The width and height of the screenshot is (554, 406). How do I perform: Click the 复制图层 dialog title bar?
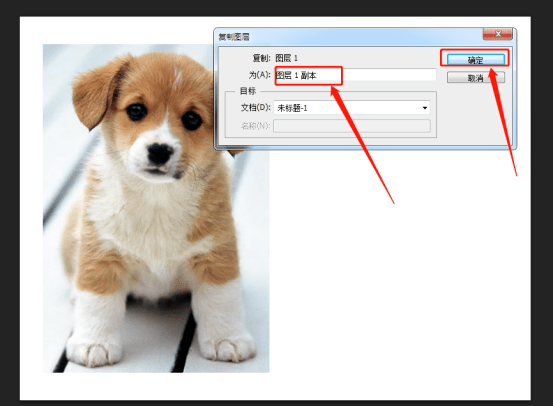[348, 37]
